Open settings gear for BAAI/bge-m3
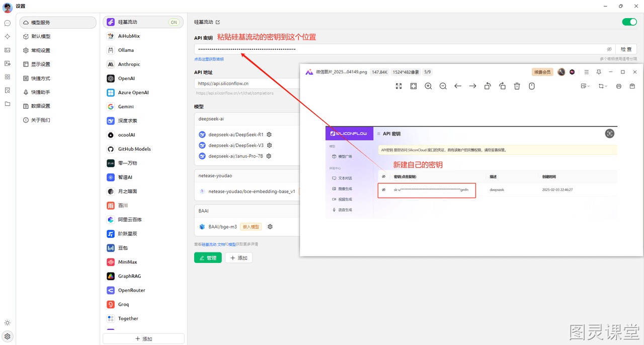644x345 pixels. pos(270,227)
